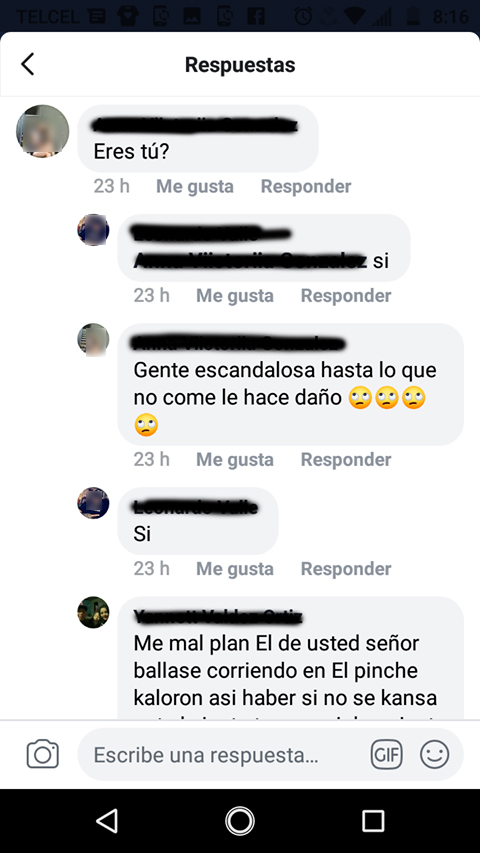The height and width of the screenshot is (853, 480).
Task: Tap Android home circle button
Action: 239,820
